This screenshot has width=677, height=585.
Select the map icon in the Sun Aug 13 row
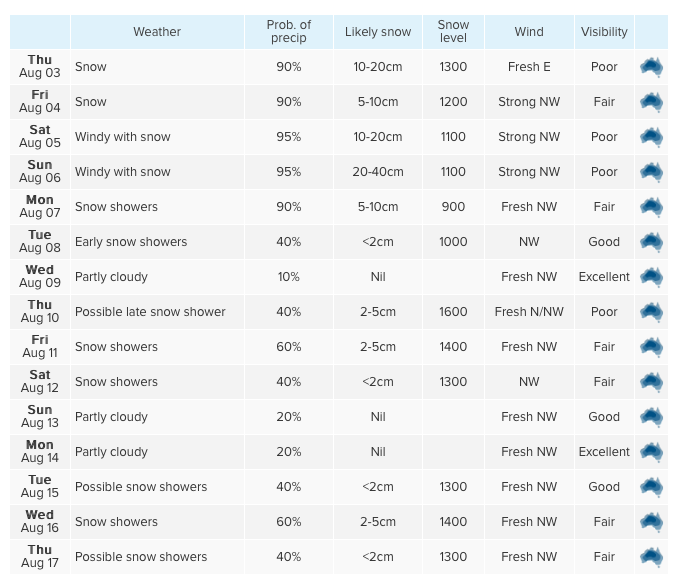coord(651,417)
